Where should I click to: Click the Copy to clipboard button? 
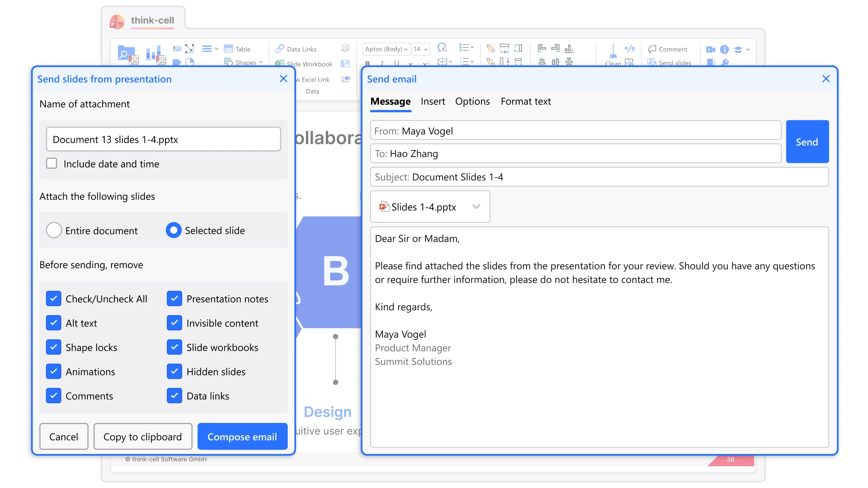tap(143, 437)
